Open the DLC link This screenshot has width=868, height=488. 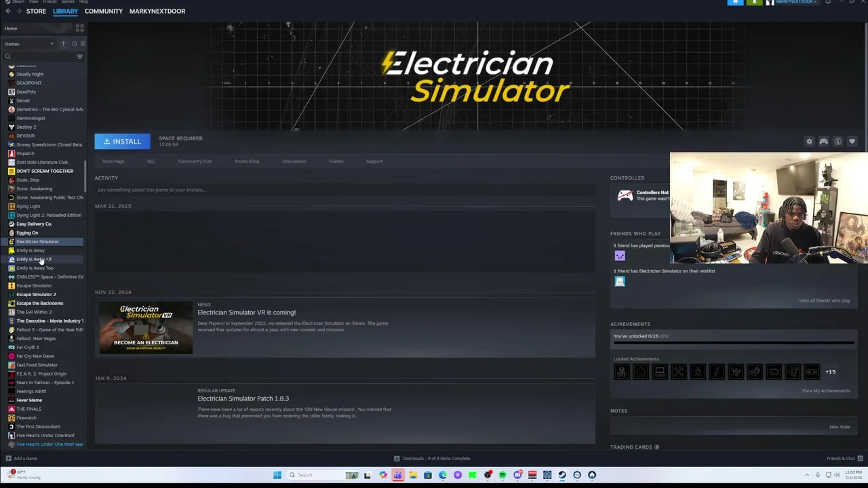coord(151,161)
